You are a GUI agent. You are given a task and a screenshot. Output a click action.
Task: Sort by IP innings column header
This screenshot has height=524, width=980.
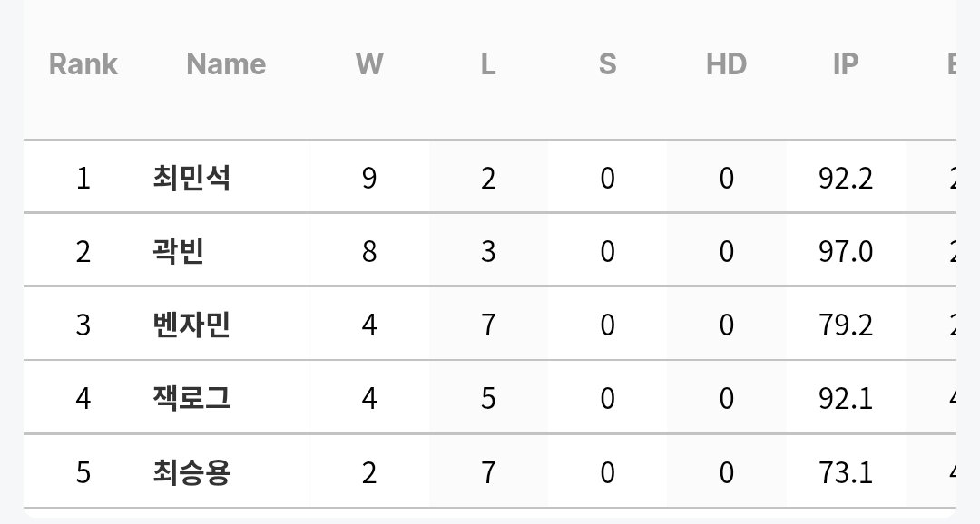(x=846, y=63)
